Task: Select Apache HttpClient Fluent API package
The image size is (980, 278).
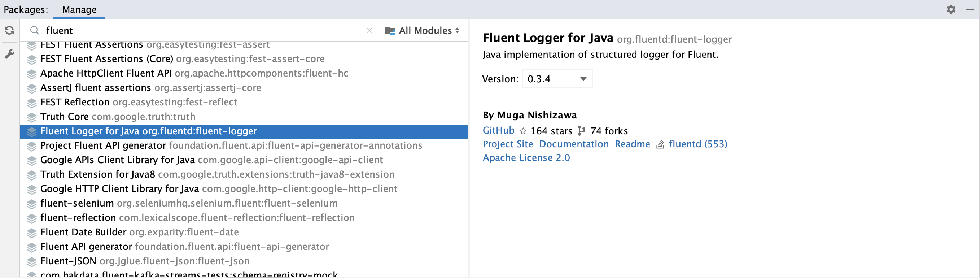Action: tap(244, 74)
